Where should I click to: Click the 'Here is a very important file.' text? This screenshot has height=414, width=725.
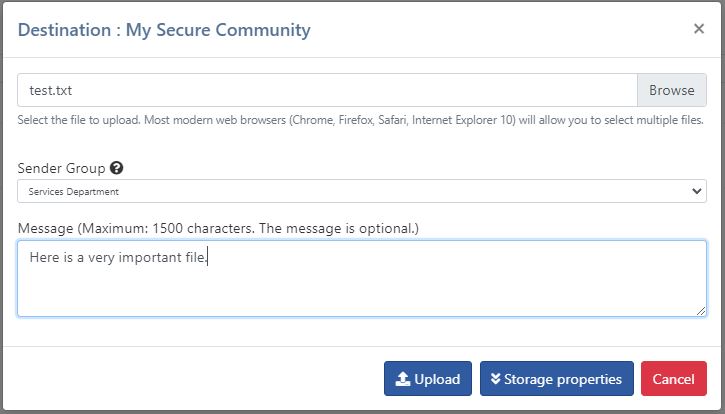click(x=118, y=257)
